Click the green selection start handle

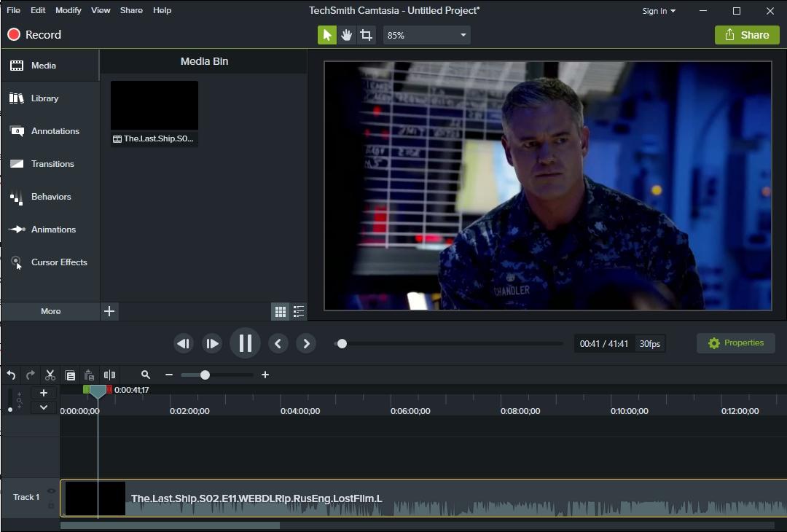coord(86,389)
